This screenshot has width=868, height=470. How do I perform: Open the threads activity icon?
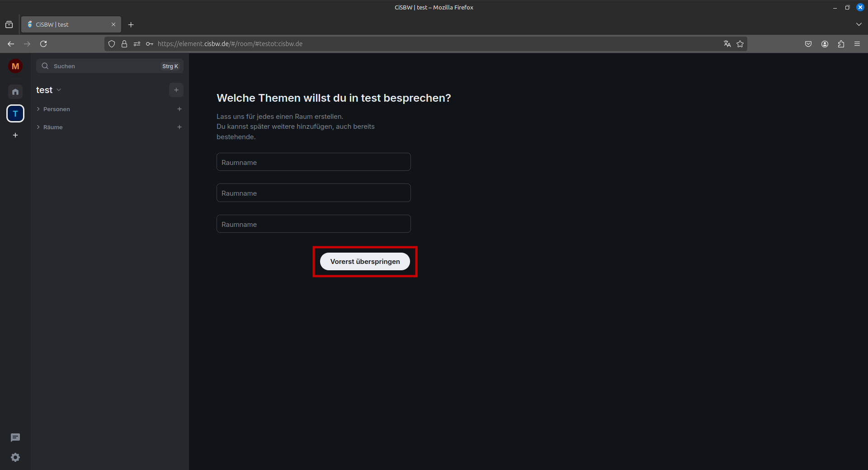click(15, 437)
